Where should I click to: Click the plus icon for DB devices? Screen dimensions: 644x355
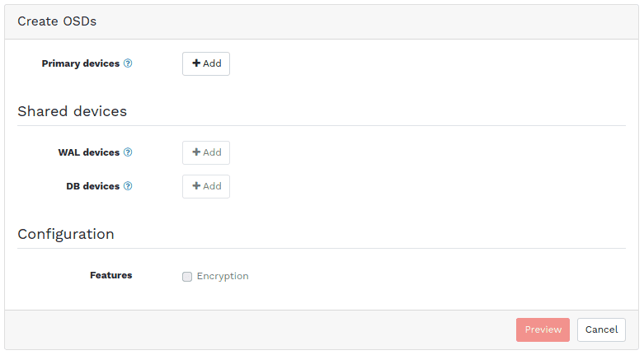pos(196,186)
